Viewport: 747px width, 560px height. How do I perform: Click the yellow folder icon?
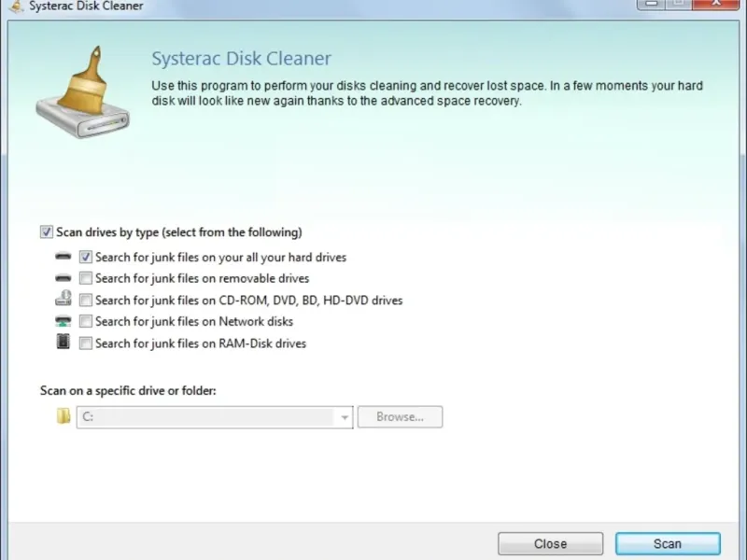point(63,415)
